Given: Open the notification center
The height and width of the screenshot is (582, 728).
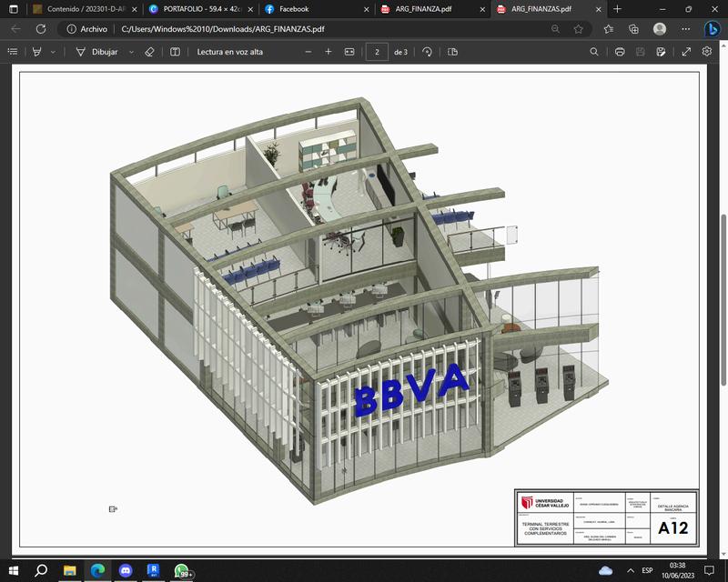Looking at the screenshot, I should 709,570.
